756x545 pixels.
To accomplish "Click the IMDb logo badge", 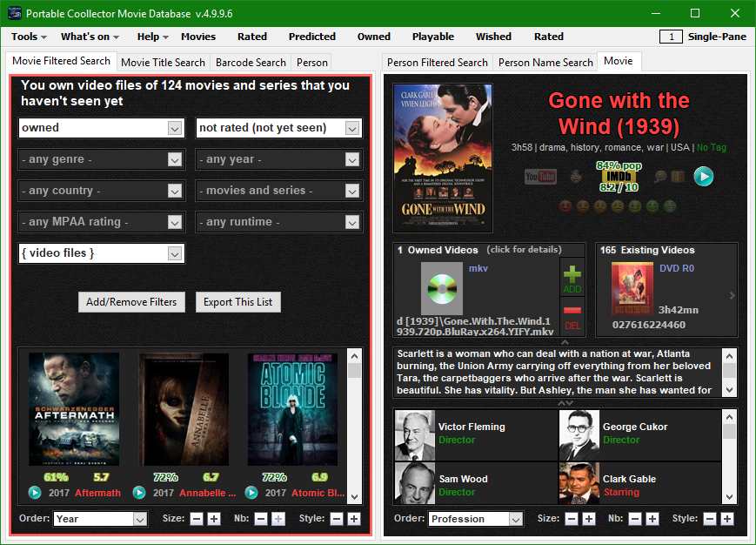I will [619, 177].
